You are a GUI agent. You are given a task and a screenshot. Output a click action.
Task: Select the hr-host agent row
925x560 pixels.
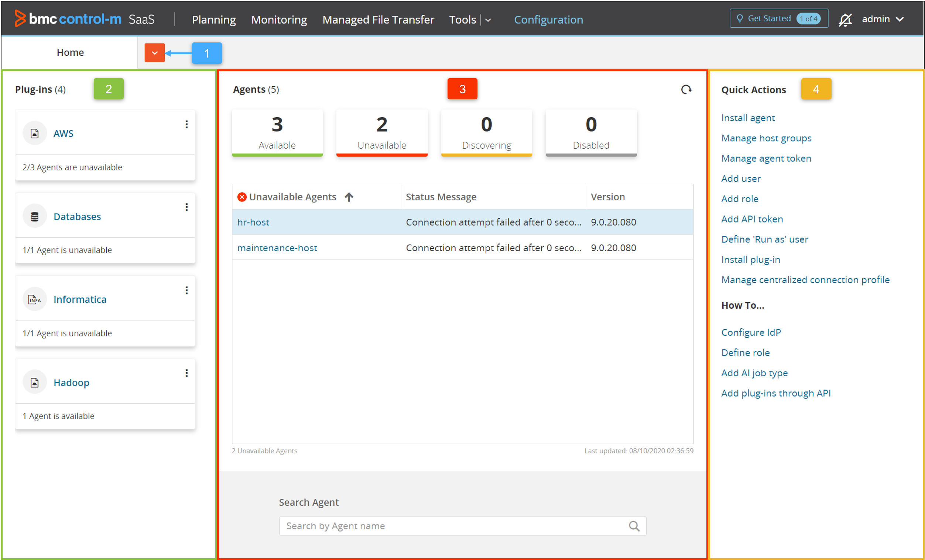[253, 222]
